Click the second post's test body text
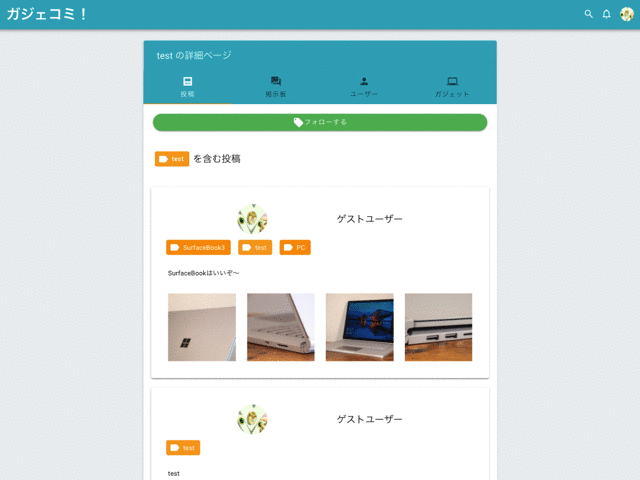Screen dimensions: 640x480 173,473
